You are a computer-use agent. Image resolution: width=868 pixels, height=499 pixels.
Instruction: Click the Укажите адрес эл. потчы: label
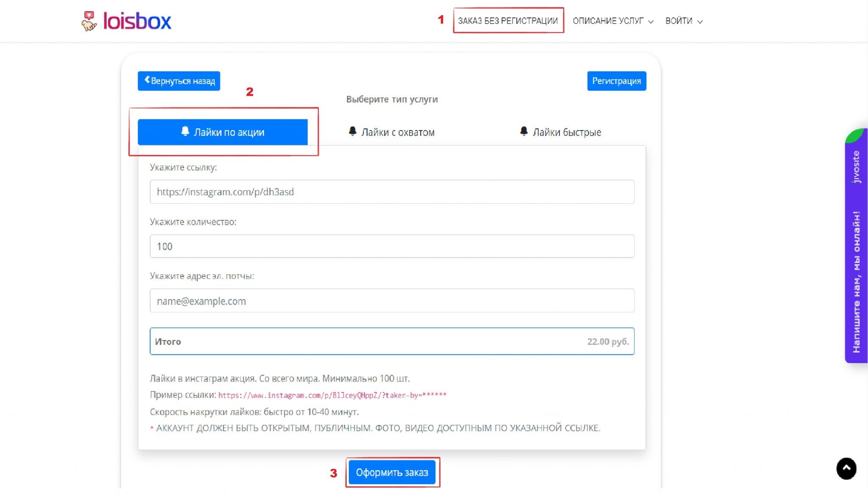point(202,276)
